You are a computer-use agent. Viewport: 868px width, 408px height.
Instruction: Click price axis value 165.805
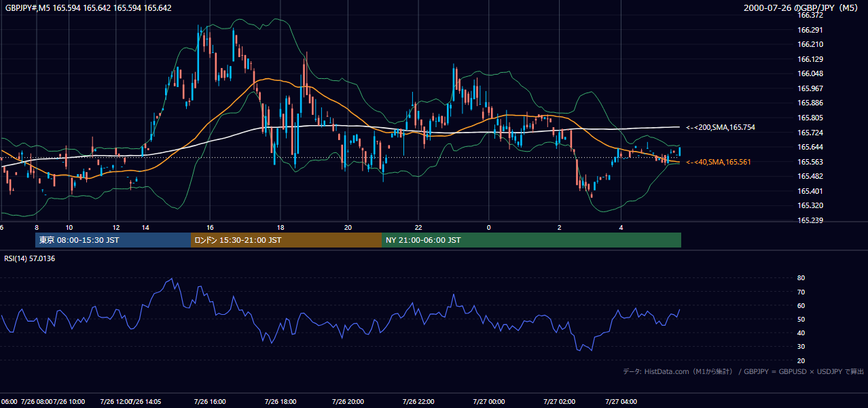click(x=810, y=118)
